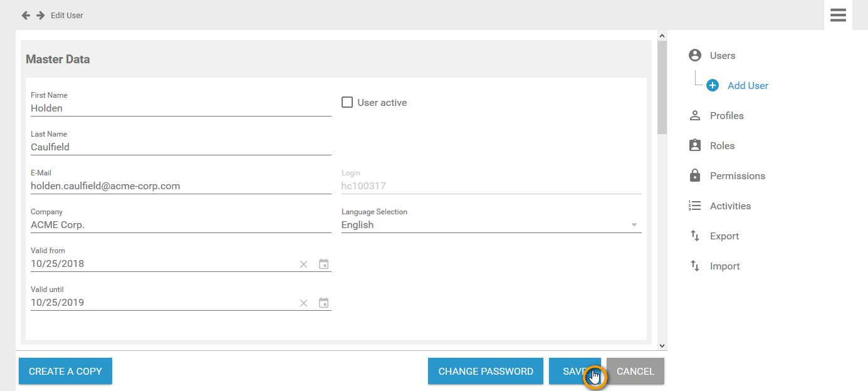Open Activities from the sidebar list icon
The image size is (868, 391).
coord(694,206)
